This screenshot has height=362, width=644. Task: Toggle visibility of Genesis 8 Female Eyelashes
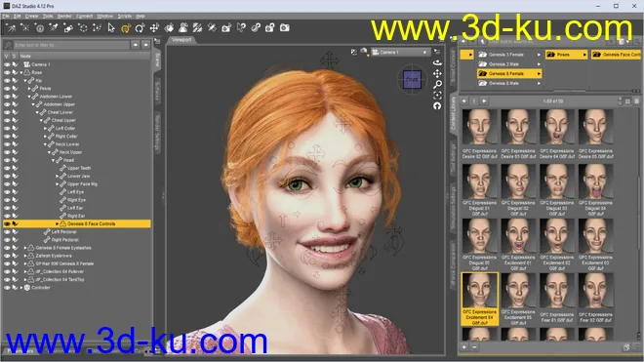[x=7, y=248]
